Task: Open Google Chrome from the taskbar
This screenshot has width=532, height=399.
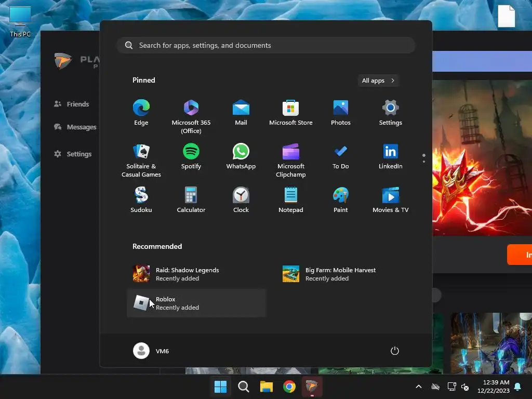Action: (289, 387)
